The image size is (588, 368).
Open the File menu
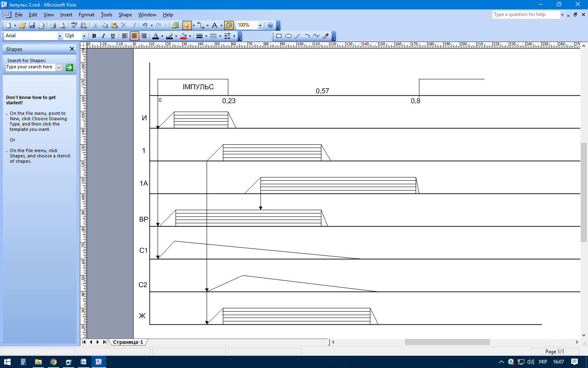[19, 15]
